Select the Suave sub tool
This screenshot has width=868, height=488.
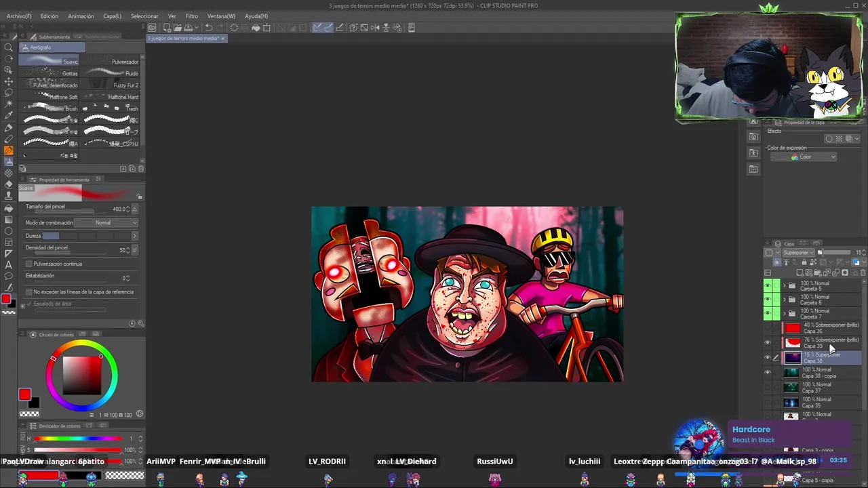50,61
